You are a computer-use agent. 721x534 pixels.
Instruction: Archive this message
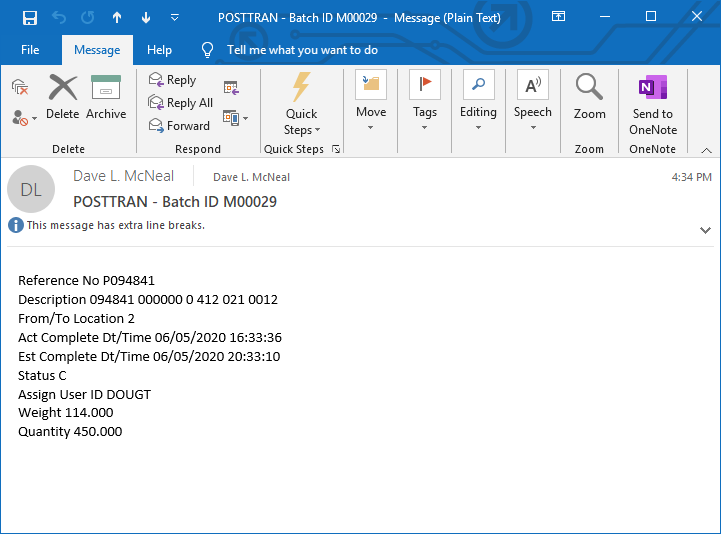(x=106, y=97)
